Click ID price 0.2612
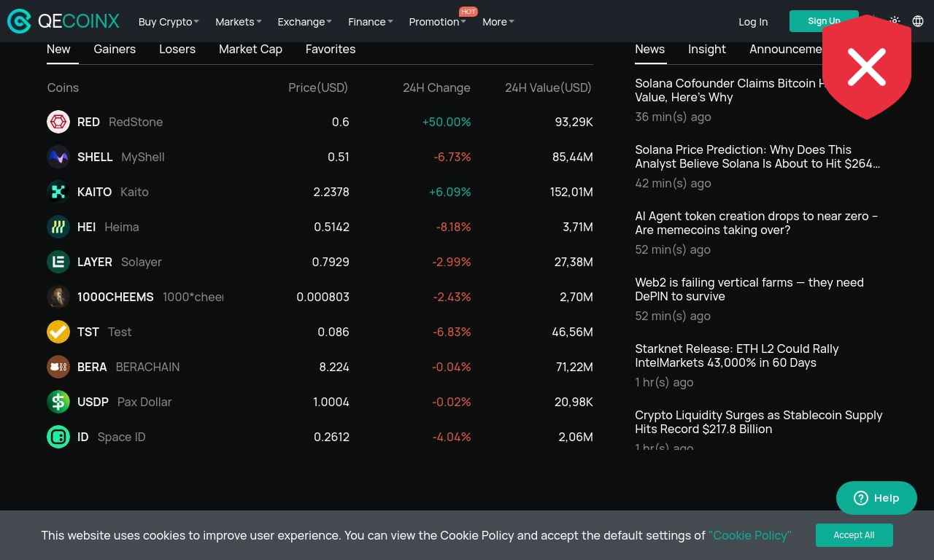Viewport: 934px width, 560px height. (332, 437)
